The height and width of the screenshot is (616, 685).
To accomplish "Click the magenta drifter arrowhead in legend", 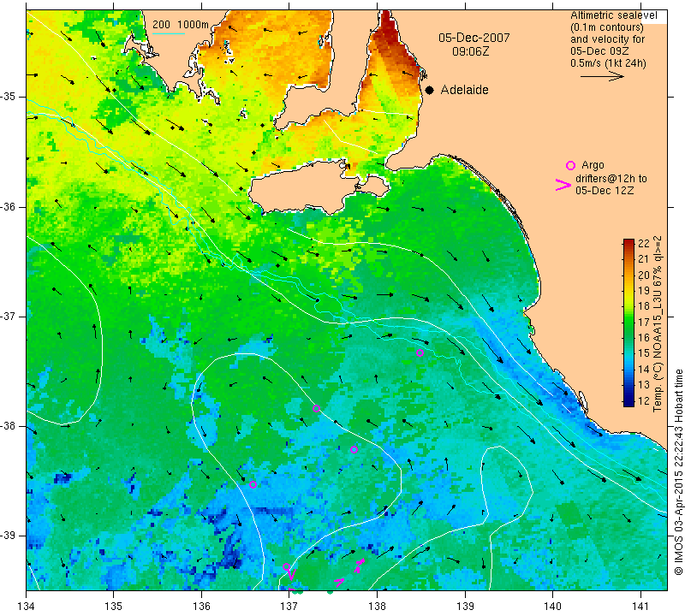I will pos(563,185).
